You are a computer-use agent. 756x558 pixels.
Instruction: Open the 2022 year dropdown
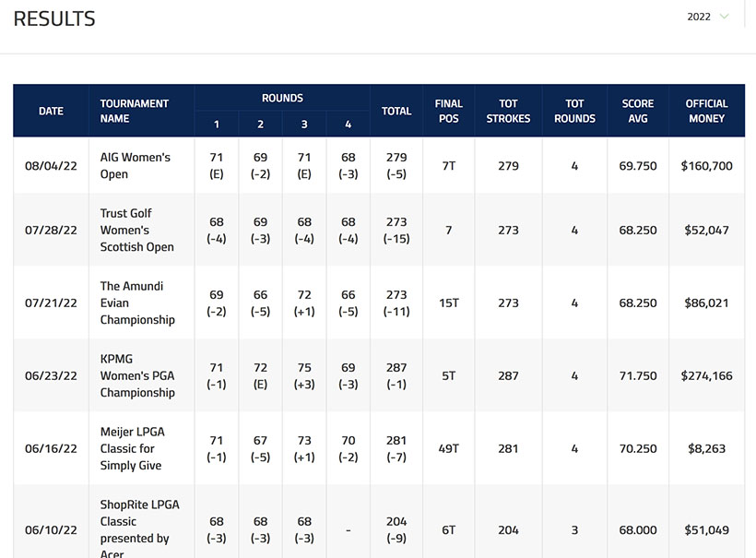pyautogui.click(x=706, y=17)
